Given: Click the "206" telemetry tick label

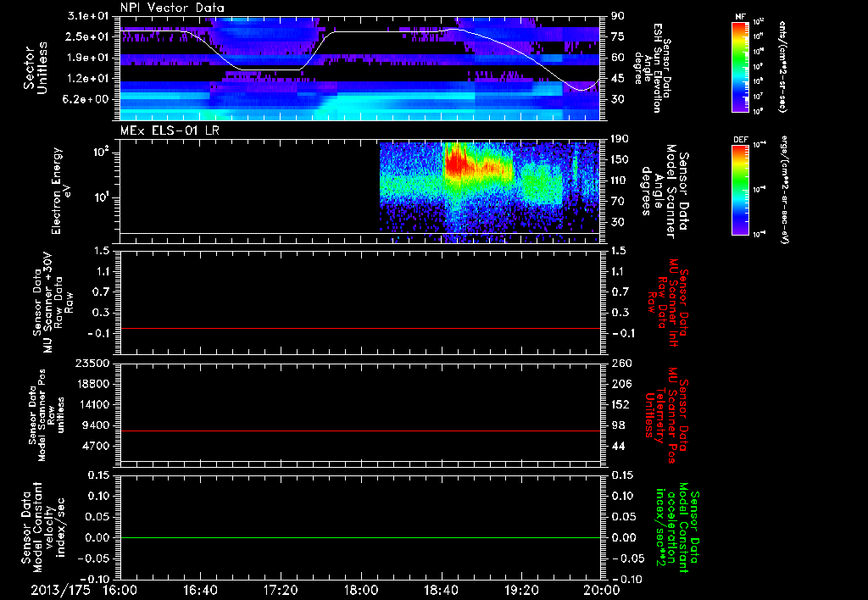Looking at the screenshot, I should pos(621,384).
